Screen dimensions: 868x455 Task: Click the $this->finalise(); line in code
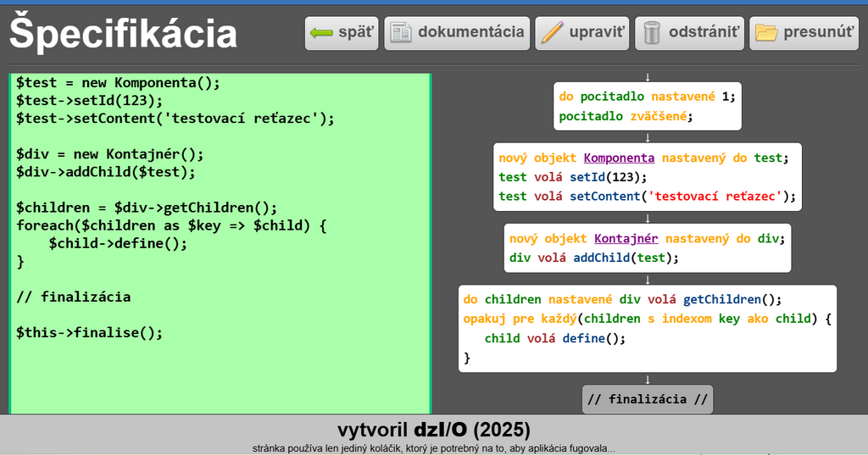click(x=89, y=332)
